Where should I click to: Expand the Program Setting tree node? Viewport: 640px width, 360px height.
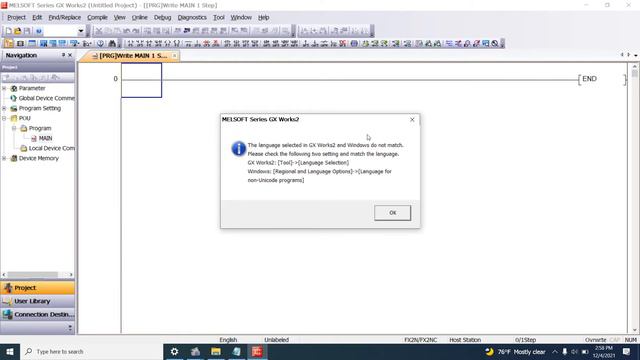tap(4, 108)
